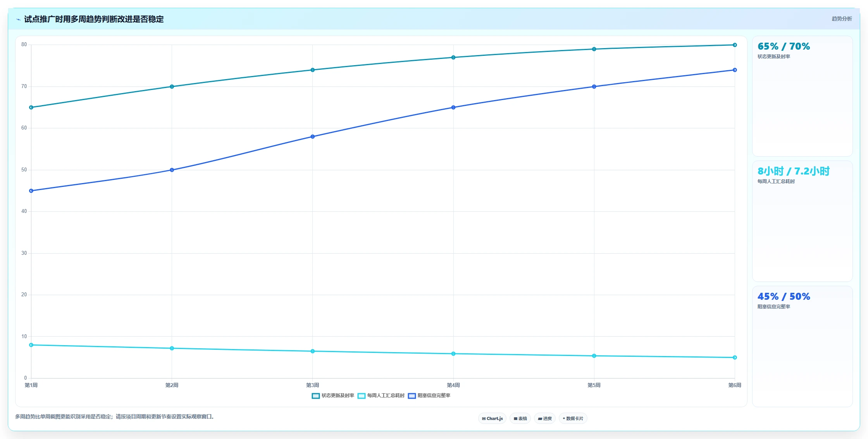Click the 每周人工汇总耗时 point at 第3周
Image resolution: width=868 pixels, height=439 pixels.
click(313, 351)
